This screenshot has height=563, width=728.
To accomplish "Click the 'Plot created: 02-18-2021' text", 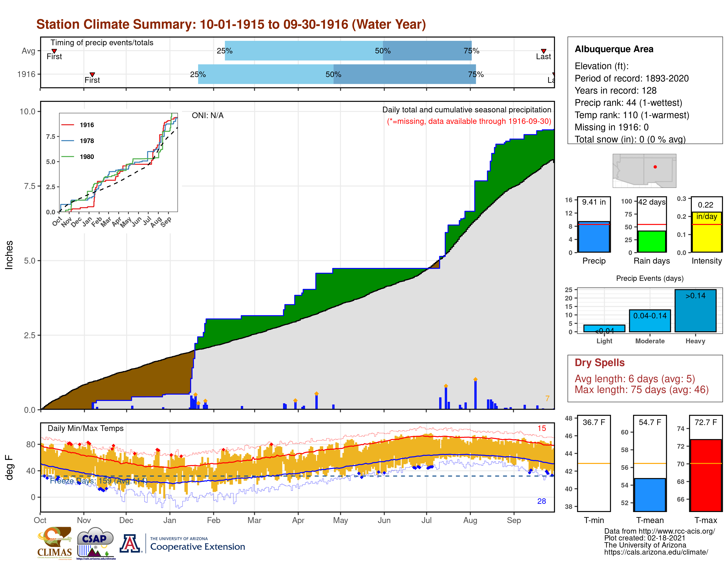I will click(x=645, y=538).
